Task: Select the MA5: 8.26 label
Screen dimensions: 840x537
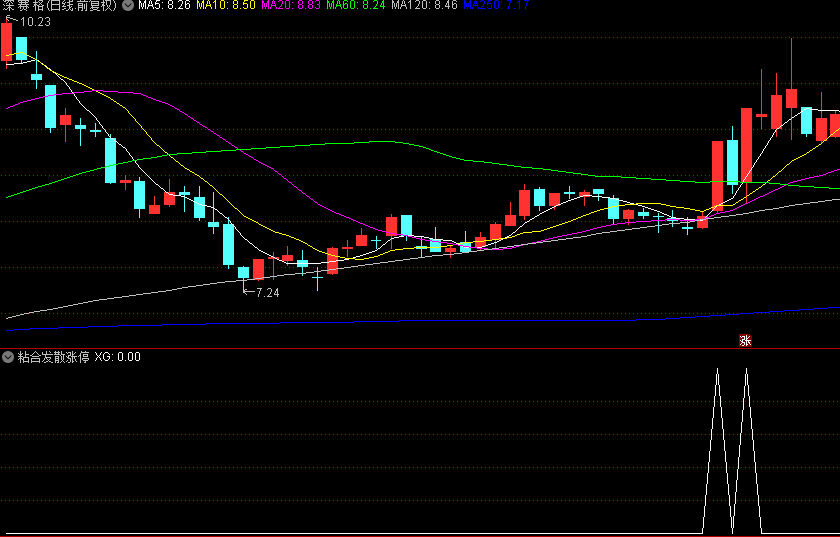Action: (164, 5)
